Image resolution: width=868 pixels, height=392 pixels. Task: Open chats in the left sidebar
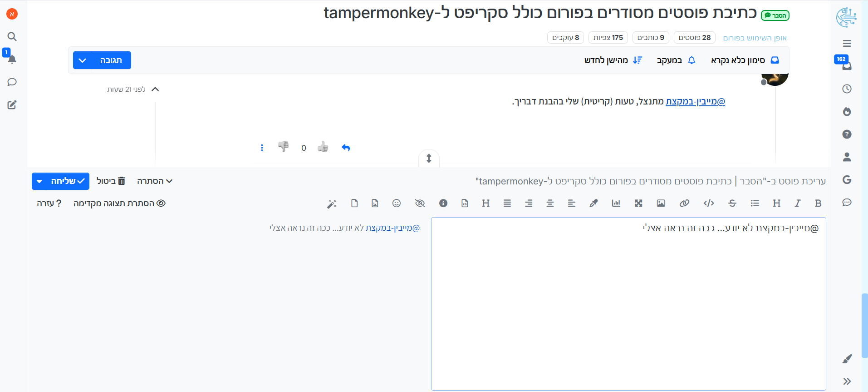tap(12, 82)
